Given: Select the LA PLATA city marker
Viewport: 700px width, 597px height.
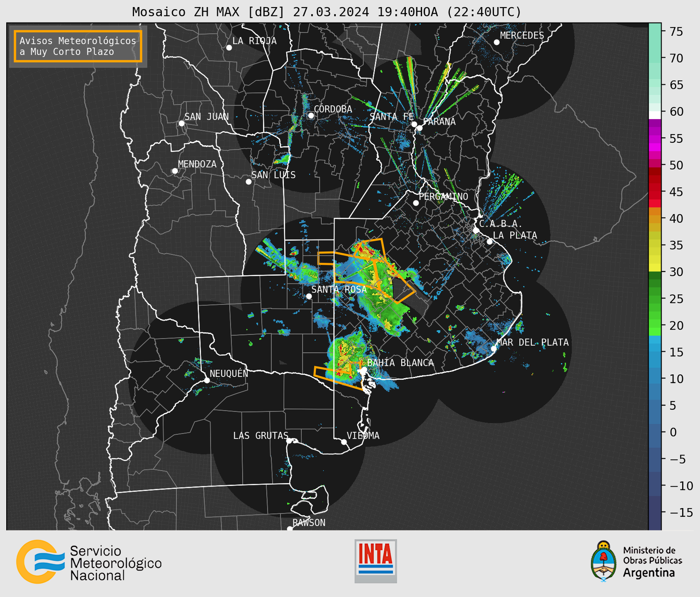Looking at the screenshot, I should pos(490,242).
